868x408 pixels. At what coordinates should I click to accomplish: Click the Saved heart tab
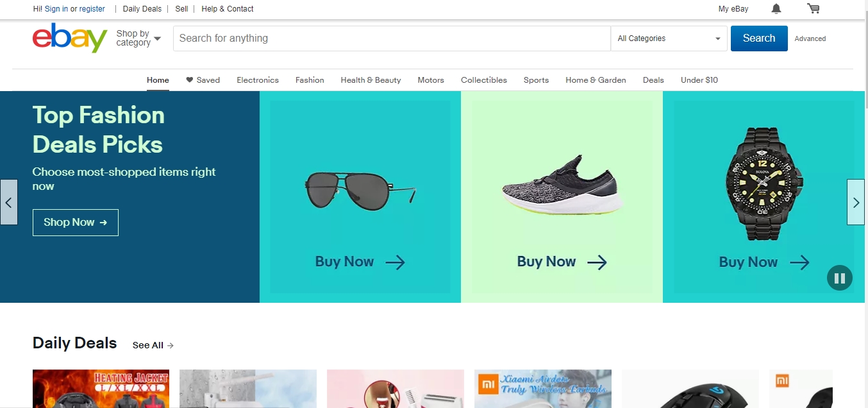point(203,80)
